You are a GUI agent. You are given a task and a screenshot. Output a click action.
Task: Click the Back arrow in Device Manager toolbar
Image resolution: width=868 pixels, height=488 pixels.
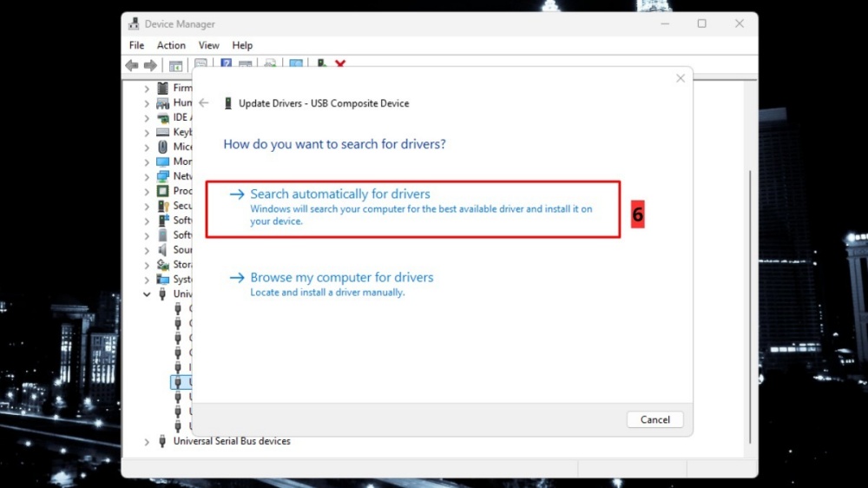(x=132, y=65)
